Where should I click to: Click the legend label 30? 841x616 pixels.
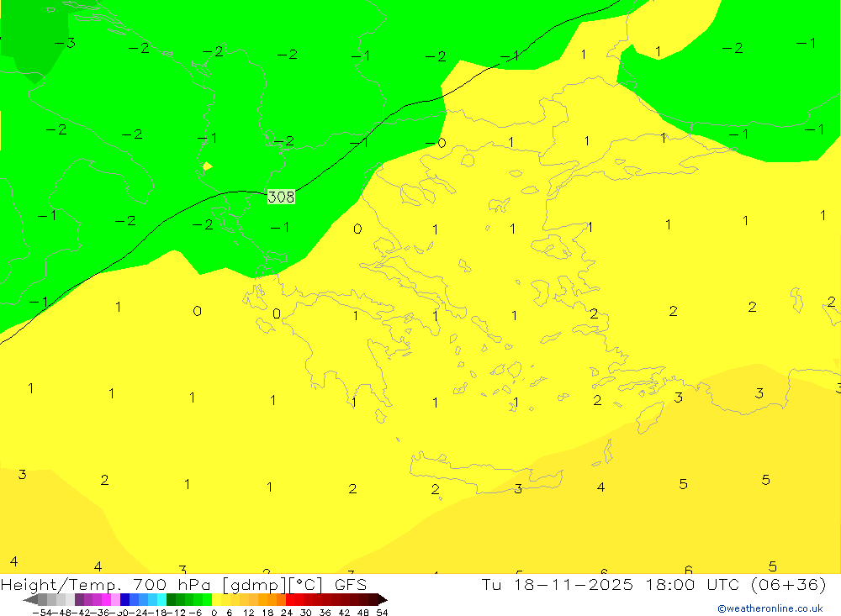[306, 613]
